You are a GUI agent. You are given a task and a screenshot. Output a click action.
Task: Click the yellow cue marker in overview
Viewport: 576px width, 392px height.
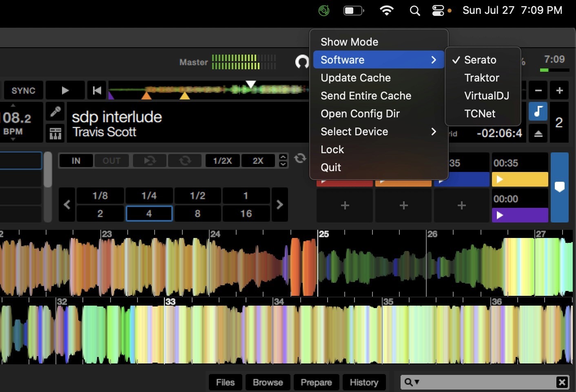point(185,96)
